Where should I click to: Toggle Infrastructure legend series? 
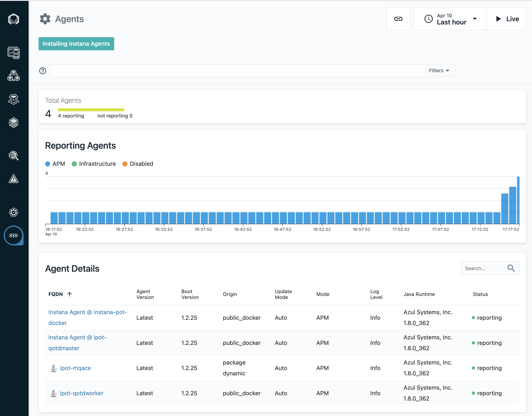coord(94,164)
